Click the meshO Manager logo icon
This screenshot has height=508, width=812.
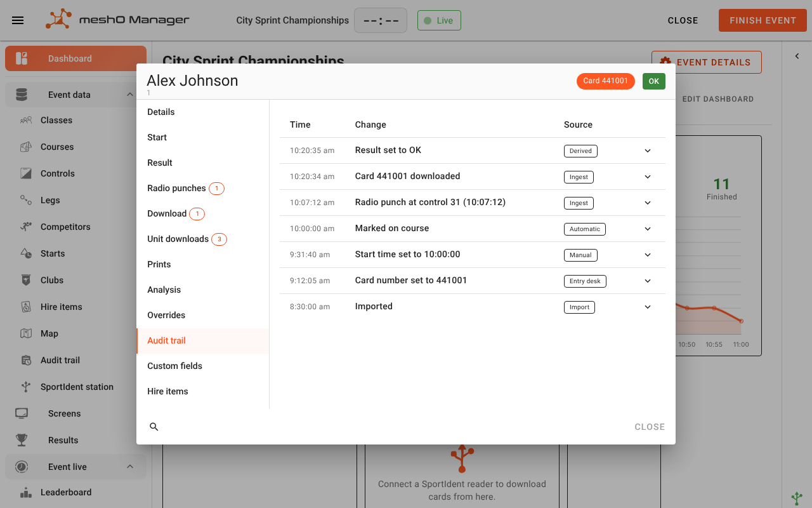pos(58,20)
